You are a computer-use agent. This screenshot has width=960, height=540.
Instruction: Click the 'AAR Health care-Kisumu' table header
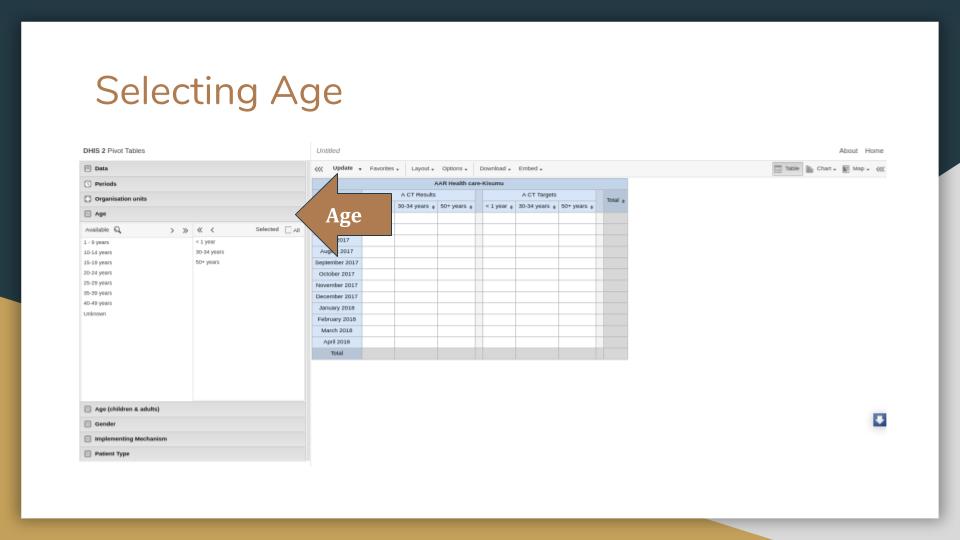(x=469, y=184)
